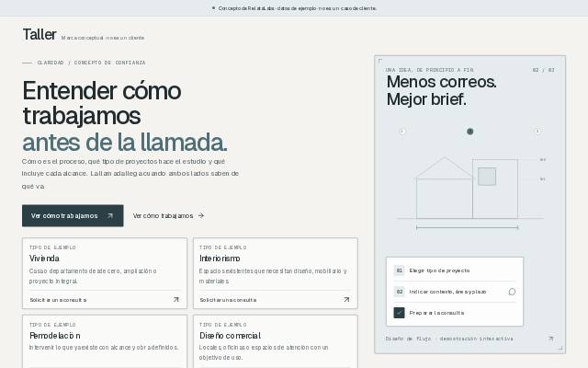
Task: Open the Ver cómo trabajamos text link with the right arrow
Action: (168, 215)
